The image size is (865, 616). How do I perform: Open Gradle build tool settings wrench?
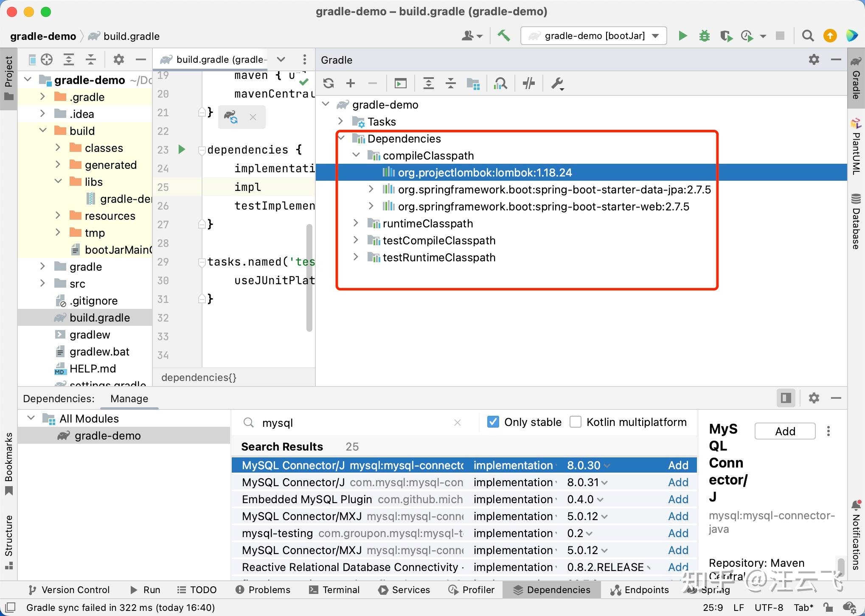557,84
